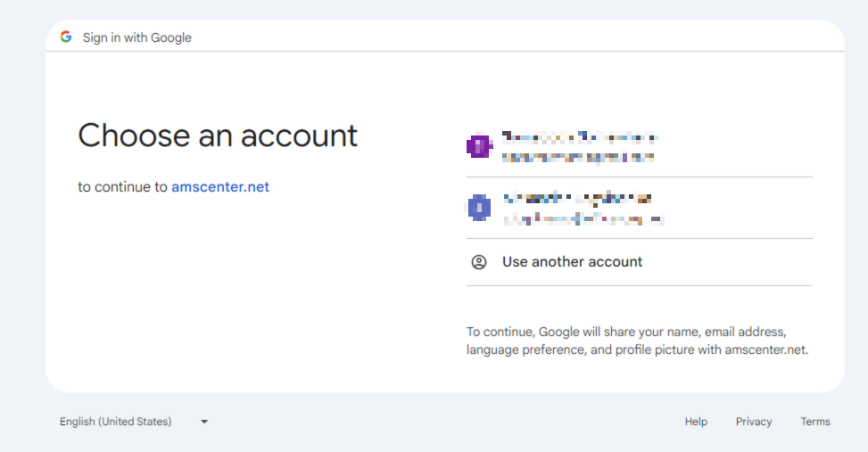Select the first account's blurred email line

tap(578, 157)
